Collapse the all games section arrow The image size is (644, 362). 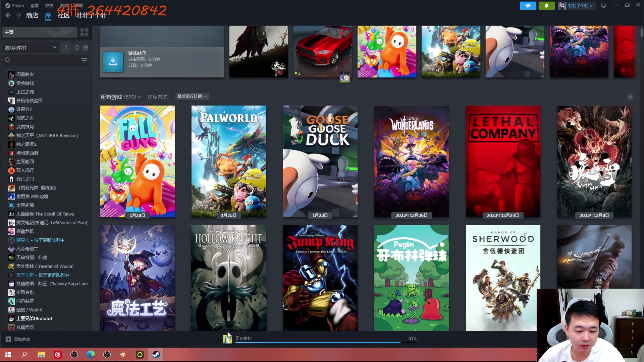click(630, 97)
